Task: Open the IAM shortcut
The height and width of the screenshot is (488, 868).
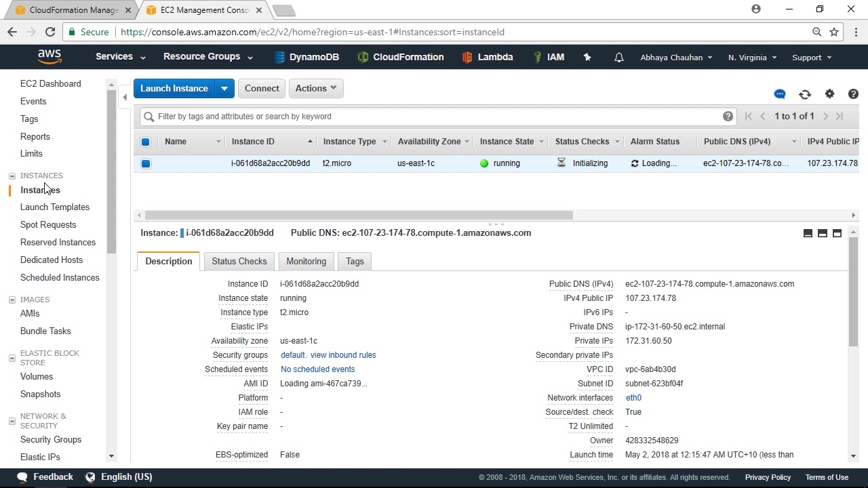Action: [x=549, y=58]
